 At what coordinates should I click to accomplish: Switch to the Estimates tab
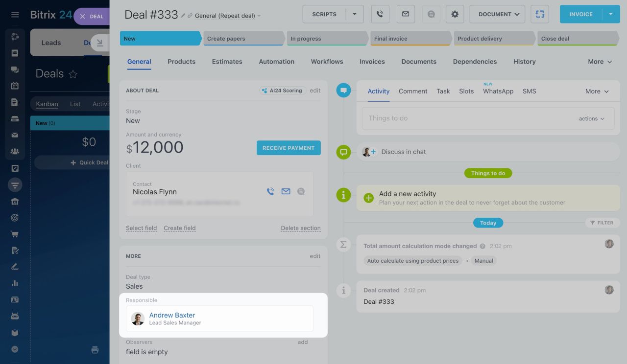coord(227,62)
